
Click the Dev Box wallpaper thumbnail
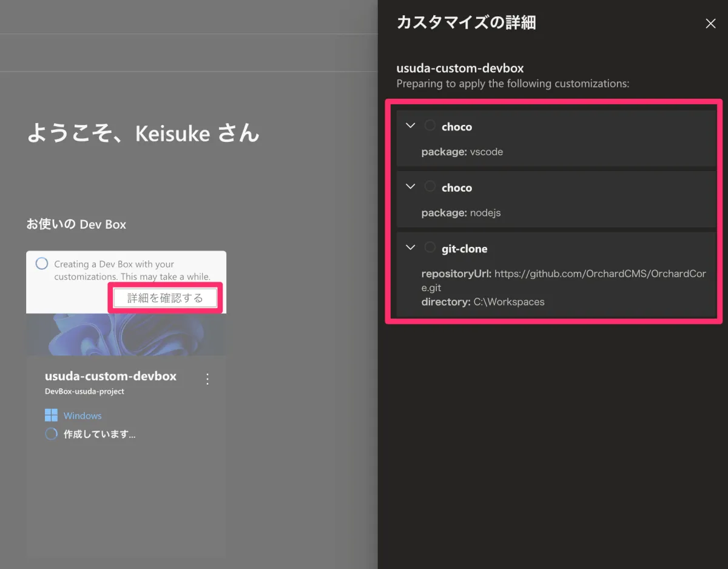pyautogui.click(x=126, y=334)
